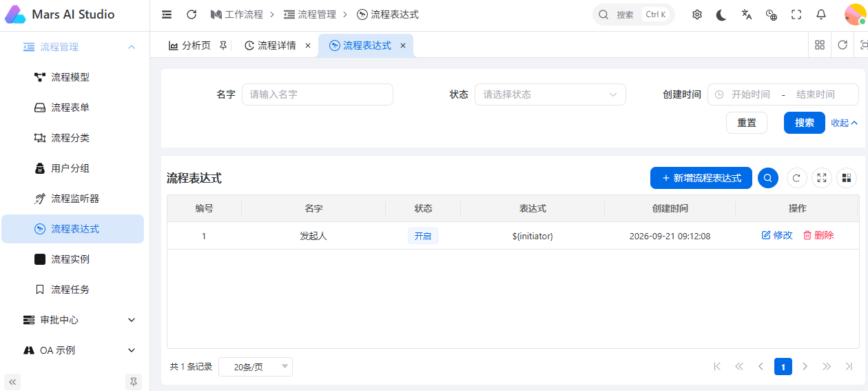Click the globe timezone icon
This screenshot has width=868, height=391.
772,14
